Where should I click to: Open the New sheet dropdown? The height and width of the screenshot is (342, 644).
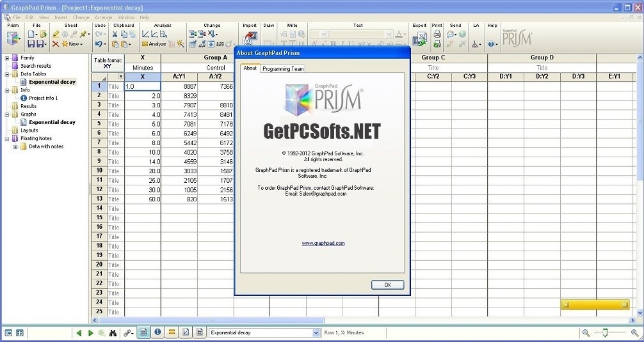tap(81, 44)
